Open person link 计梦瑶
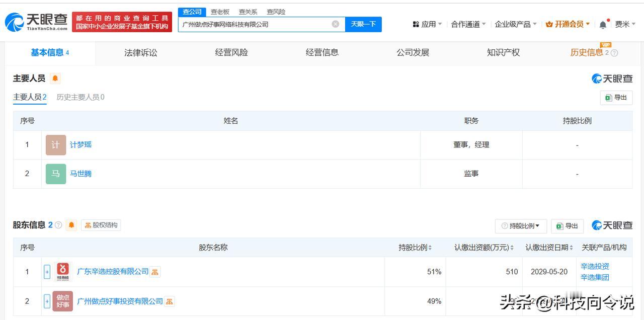 [x=80, y=145]
